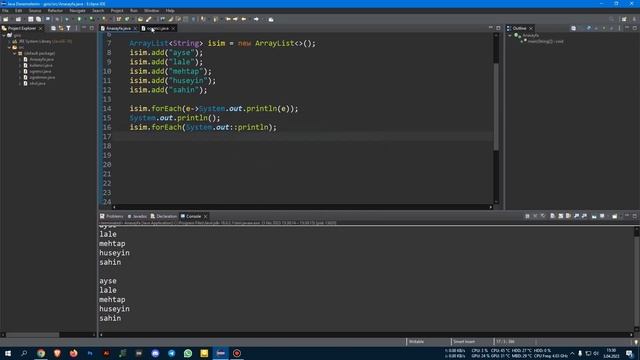640x360 pixels.
Task: Toggle Scroll Lock in the Console
Action: 560,216
